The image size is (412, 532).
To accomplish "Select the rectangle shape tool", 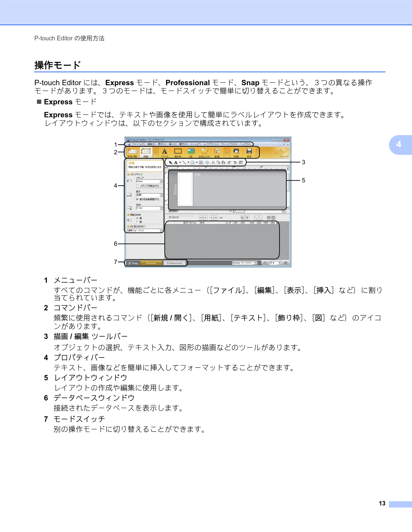I will 192,162.
